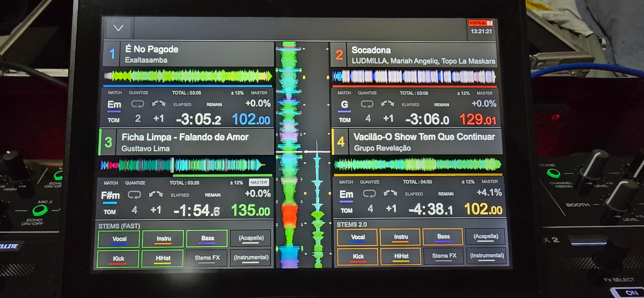Screen dimensions: 644x298
Task: Open pitch range ±12% on deck 3
Action: point(236,183)
